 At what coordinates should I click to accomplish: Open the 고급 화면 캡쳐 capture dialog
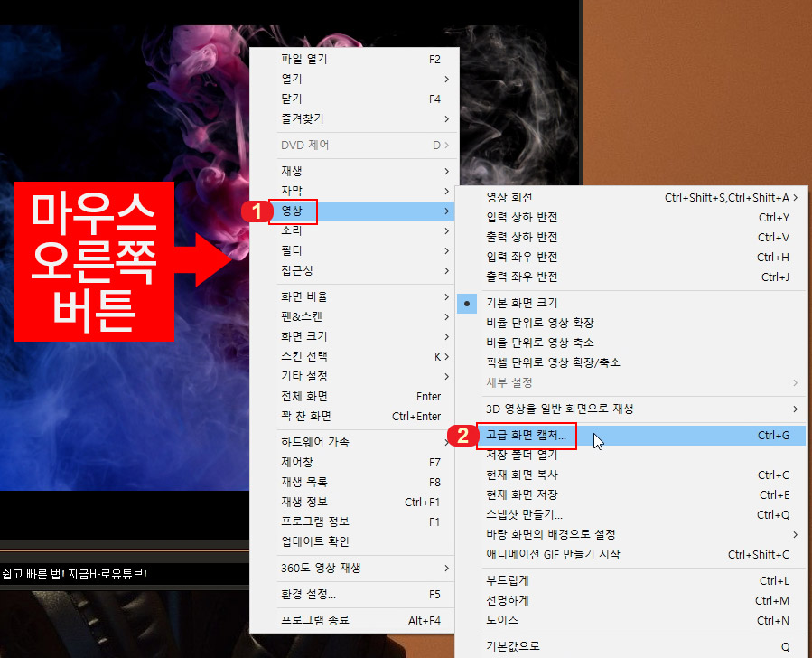(x=527, y=436)
